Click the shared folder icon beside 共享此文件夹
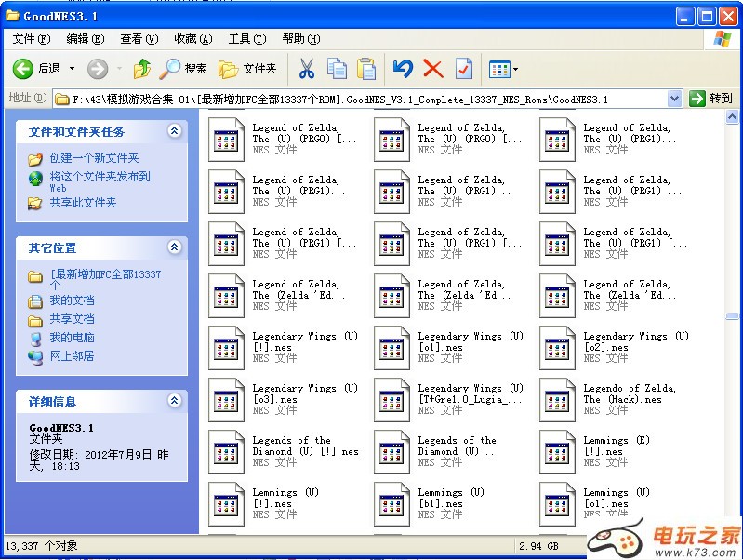 pyautogui.click(x=34, y=204)
